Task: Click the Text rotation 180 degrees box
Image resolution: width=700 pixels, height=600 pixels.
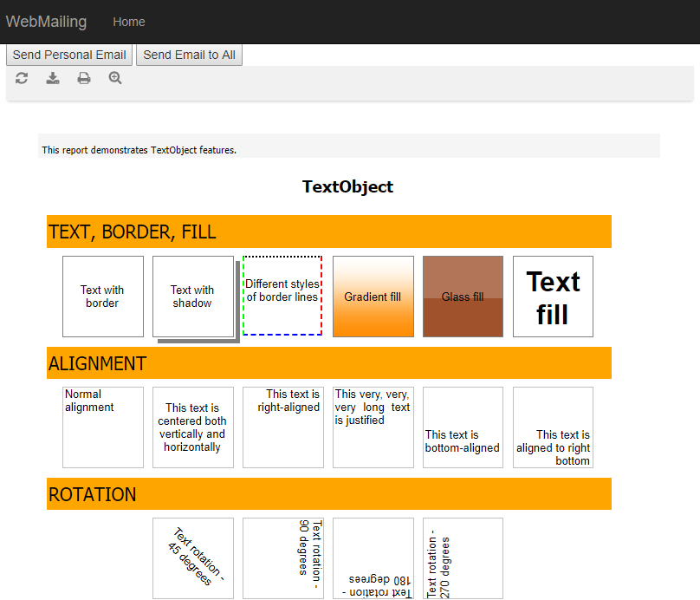Action: pos(373,558)
